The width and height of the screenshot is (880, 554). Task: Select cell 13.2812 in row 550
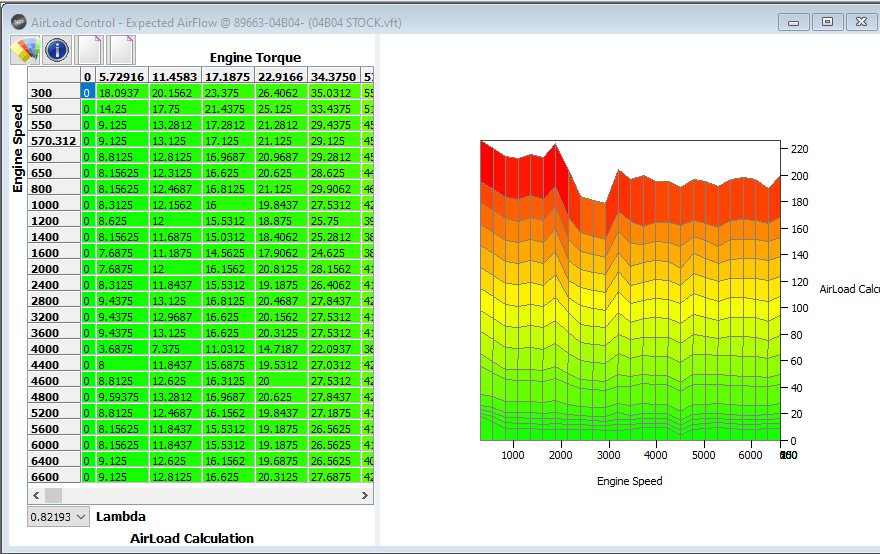tap(175, 125)
